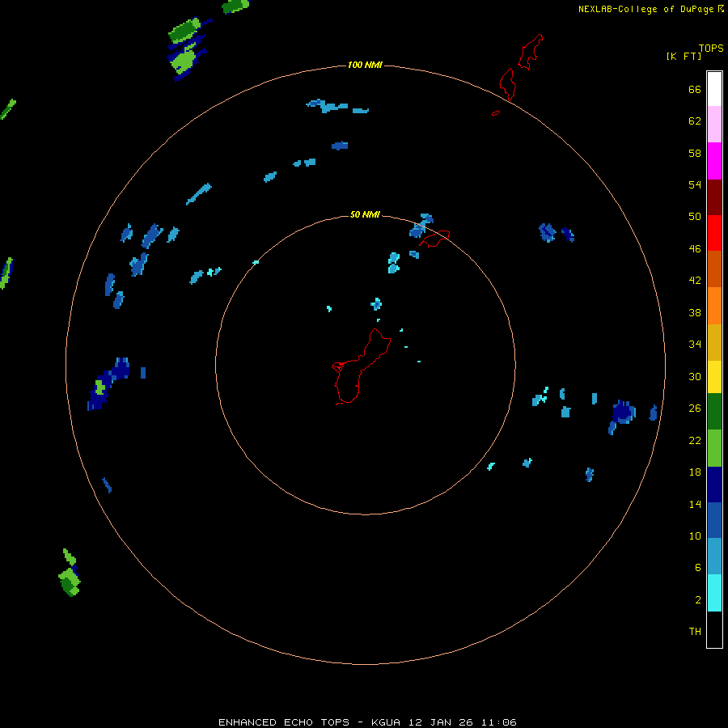Click the 100 NMI range ring label
This screenshot has width=728, height=728.
[365, 65]
